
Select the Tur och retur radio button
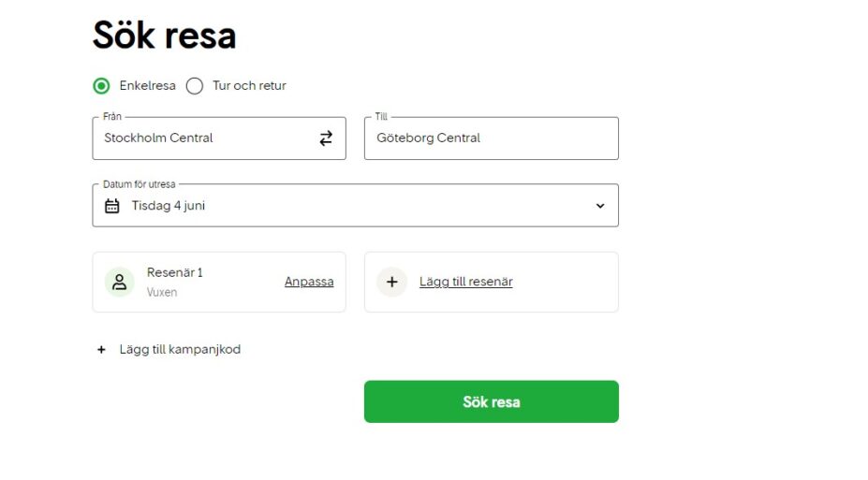[x=195, y=86]
